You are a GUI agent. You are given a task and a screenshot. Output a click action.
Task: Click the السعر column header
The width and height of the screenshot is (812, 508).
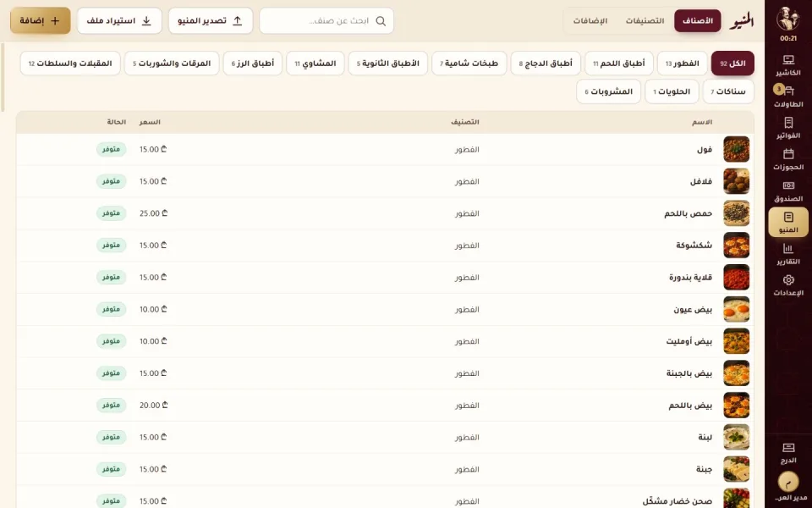tap(150, 122)
